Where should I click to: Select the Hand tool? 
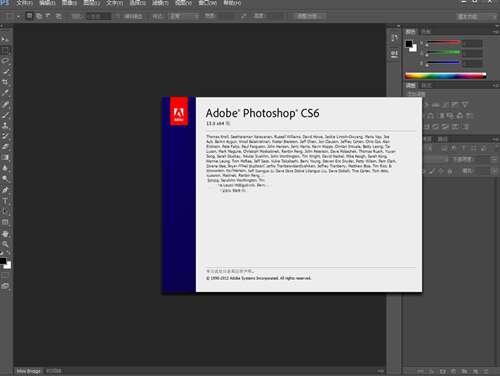(x=5, y=234)
